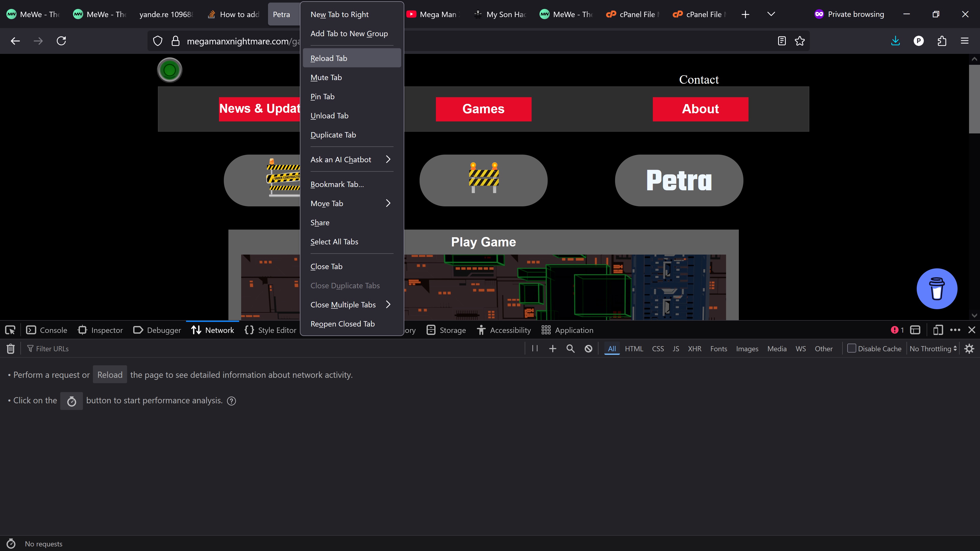Choose Reload Tab from context menu
The image size is (980, 551).
pyautogui.click(x=351, y=58)
